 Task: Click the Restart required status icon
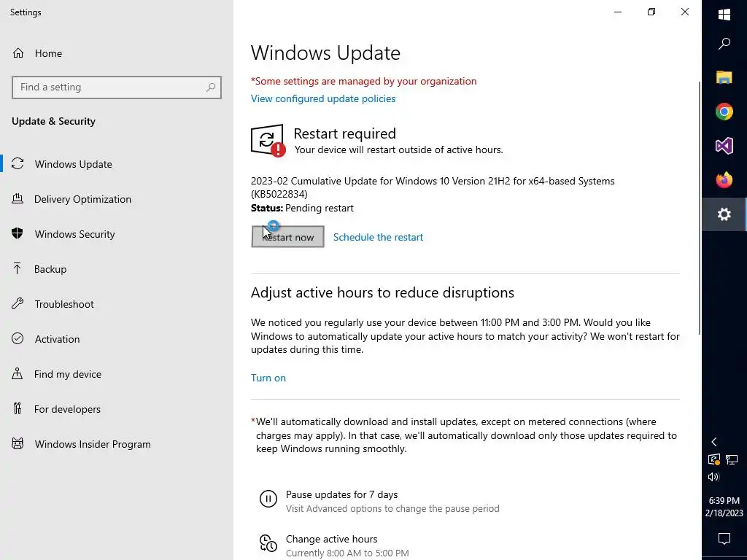click(268, 141)
